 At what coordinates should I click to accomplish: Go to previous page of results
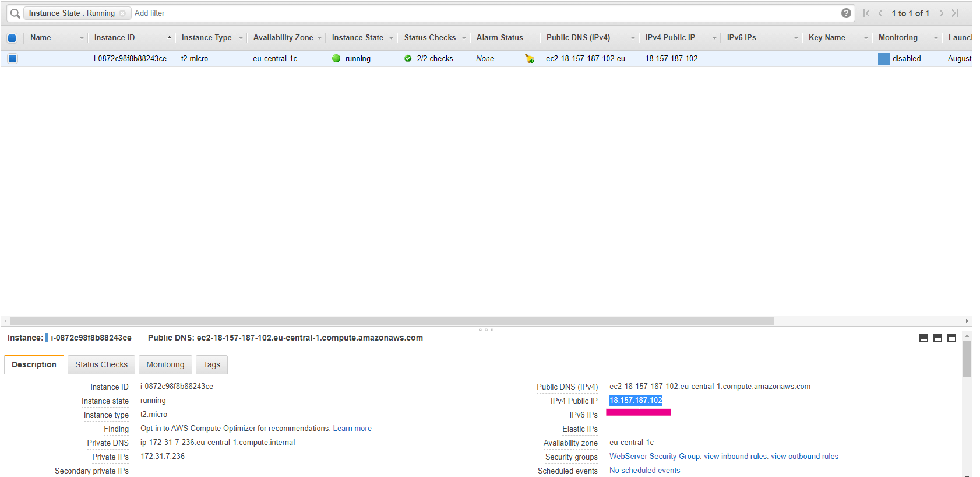(880, 13)
